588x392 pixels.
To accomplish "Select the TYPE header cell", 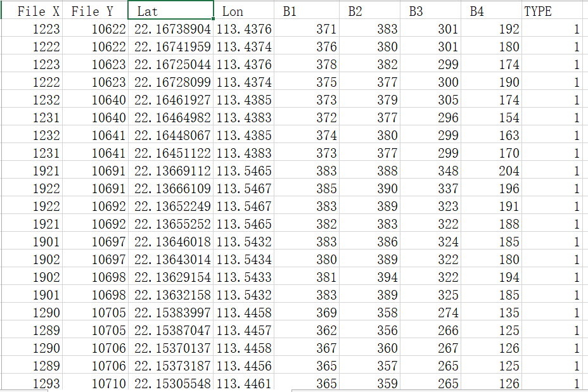I will [552, 11].
